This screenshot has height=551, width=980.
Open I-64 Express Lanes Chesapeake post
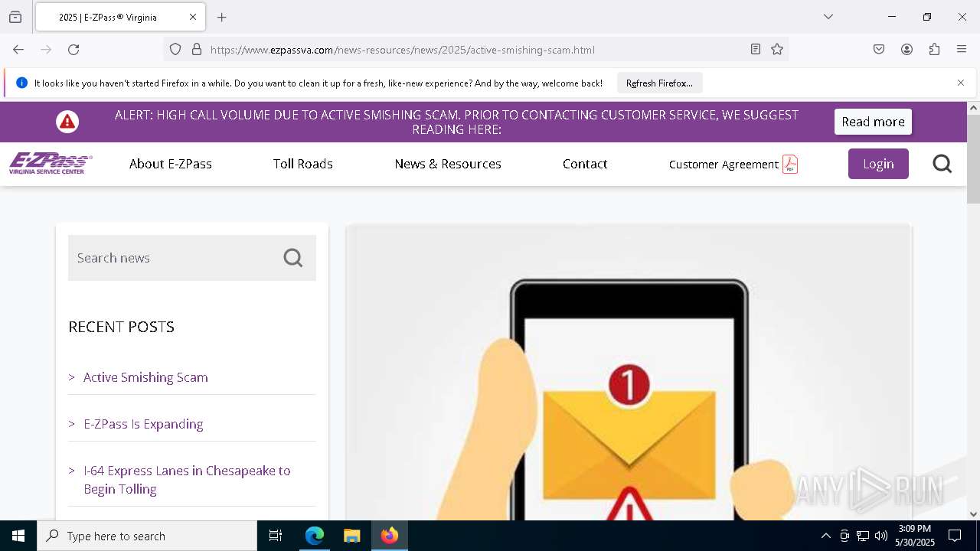187,480
